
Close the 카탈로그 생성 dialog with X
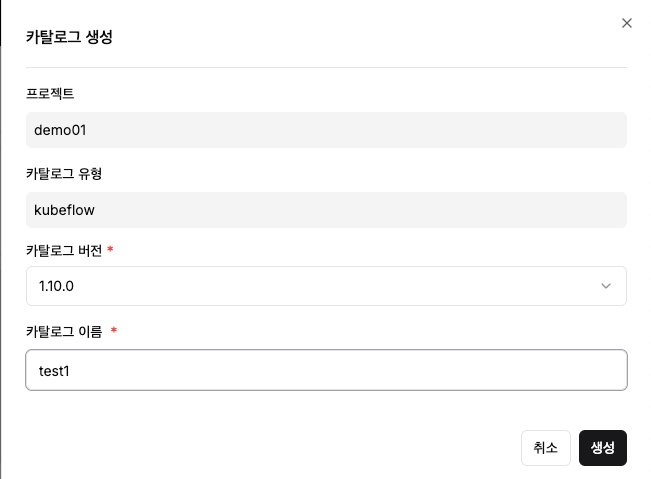(627, 23)
